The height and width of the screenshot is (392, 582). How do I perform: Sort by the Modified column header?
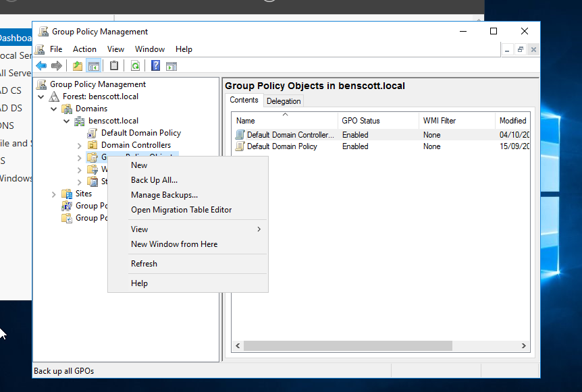tap(512, 121)
